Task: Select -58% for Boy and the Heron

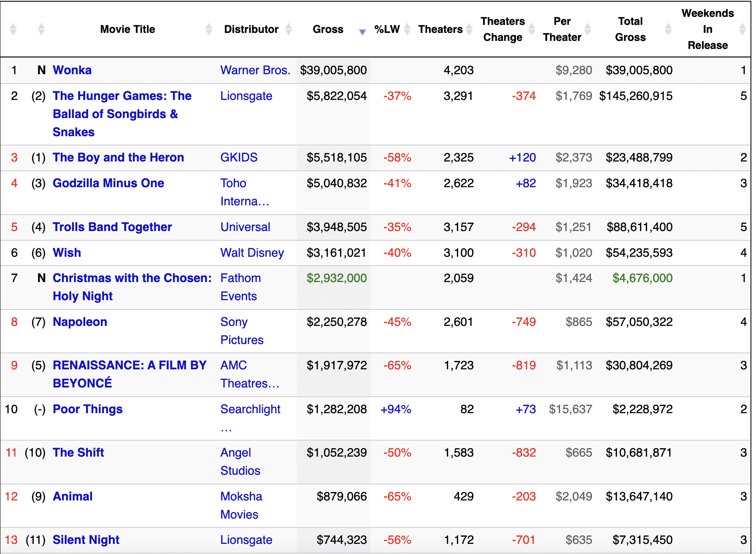Action: coord(397,157)
